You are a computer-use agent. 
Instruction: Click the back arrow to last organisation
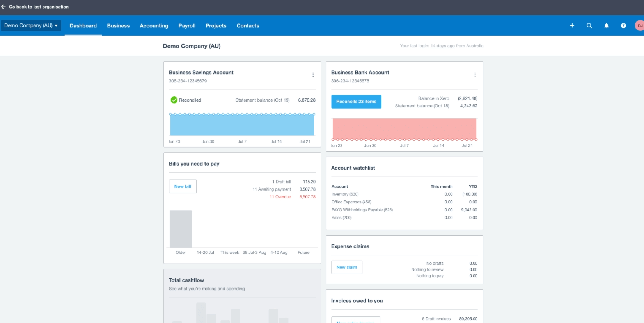[4, 7]
